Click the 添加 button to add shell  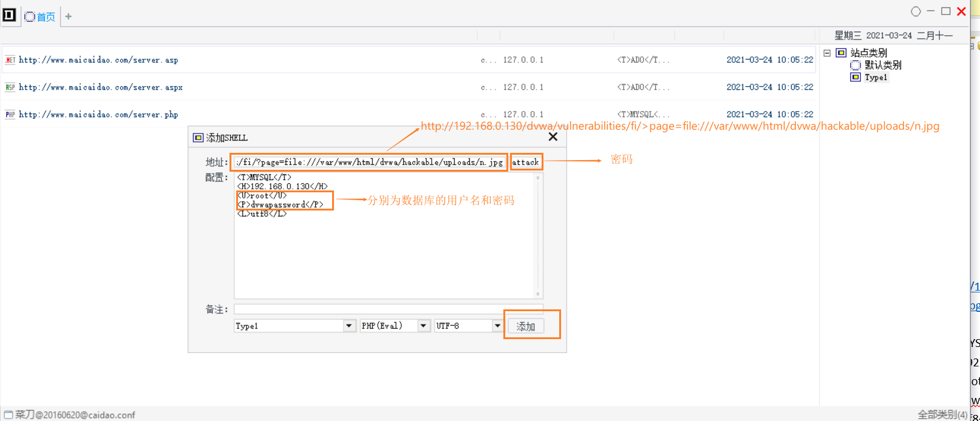(x=526, y=326)
